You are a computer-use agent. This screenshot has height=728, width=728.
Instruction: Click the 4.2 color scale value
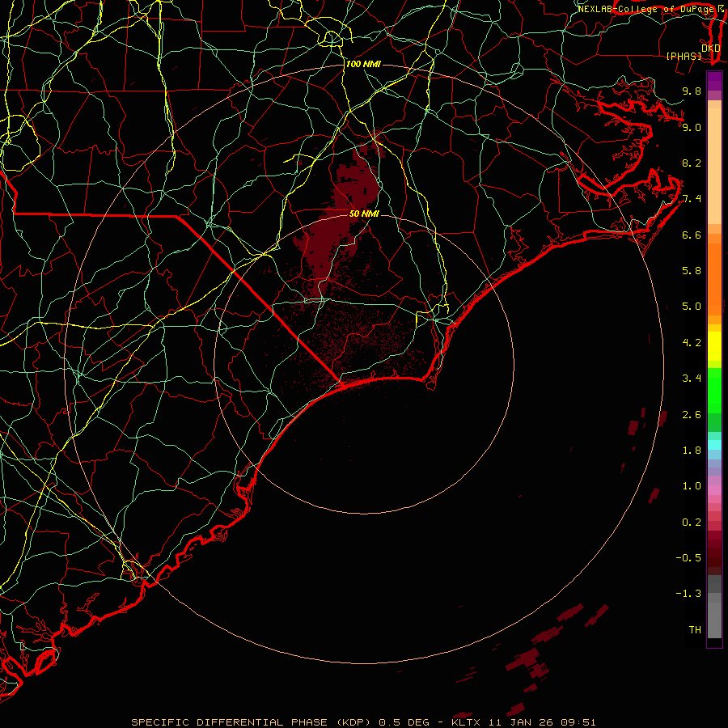coord(692,343)
